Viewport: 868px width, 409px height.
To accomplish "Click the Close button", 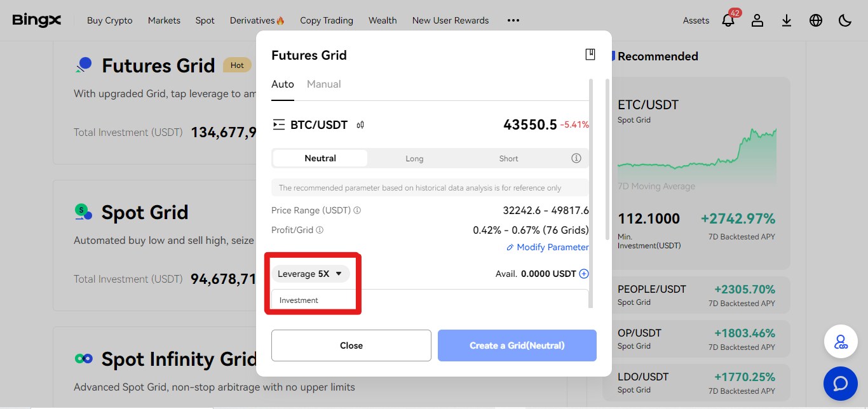I will [351, 345].
